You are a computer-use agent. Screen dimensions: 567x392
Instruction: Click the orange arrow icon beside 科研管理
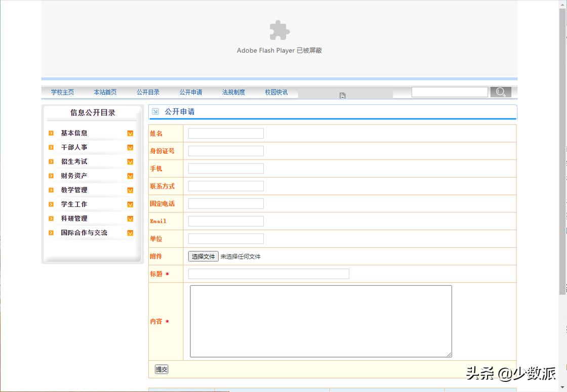[x=51, y=218]
